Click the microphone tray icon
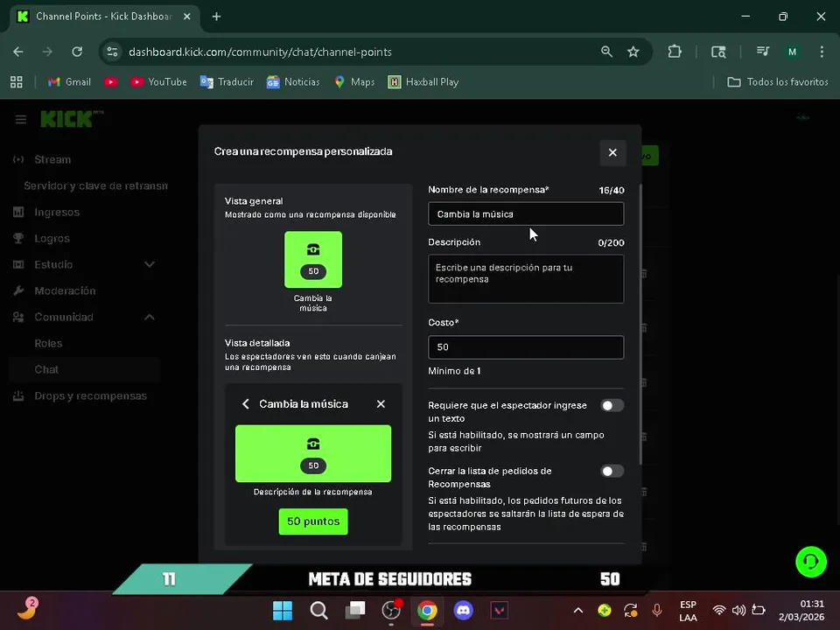The image size is (840, 630). (x=657, y=610)
